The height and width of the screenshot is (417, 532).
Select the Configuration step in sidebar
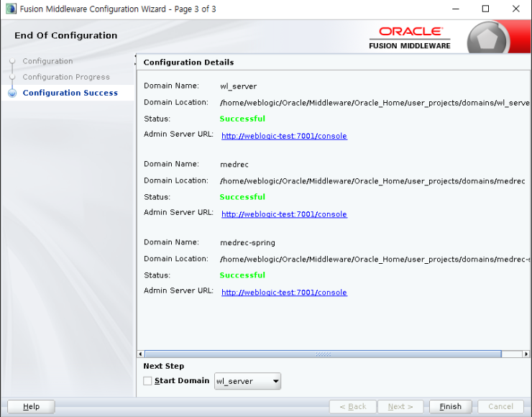48,61
